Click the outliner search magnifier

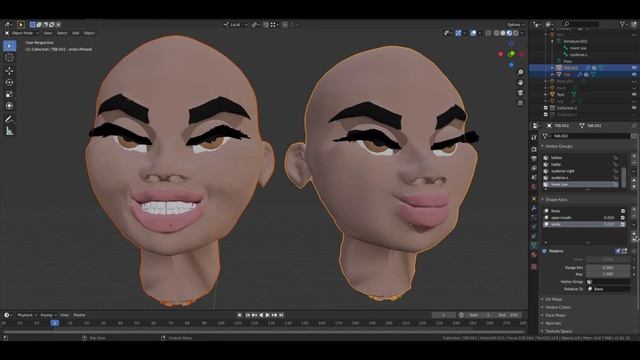click(567, 24)
